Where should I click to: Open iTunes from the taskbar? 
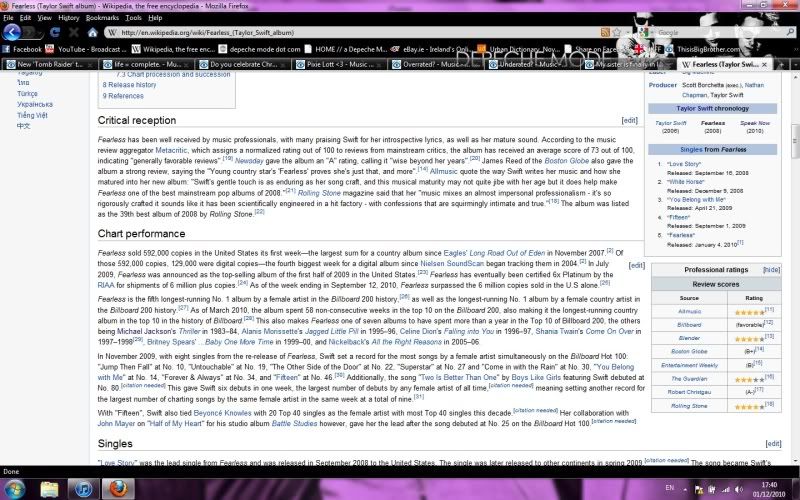point(83,489)
